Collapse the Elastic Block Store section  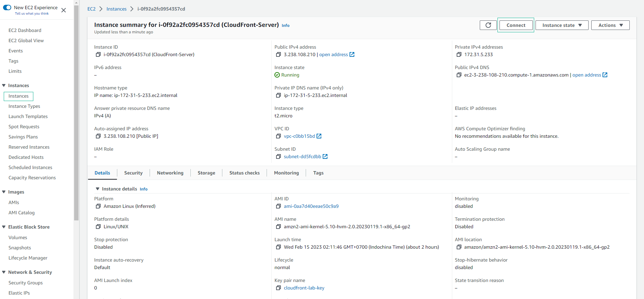click(x=4, y=227)
